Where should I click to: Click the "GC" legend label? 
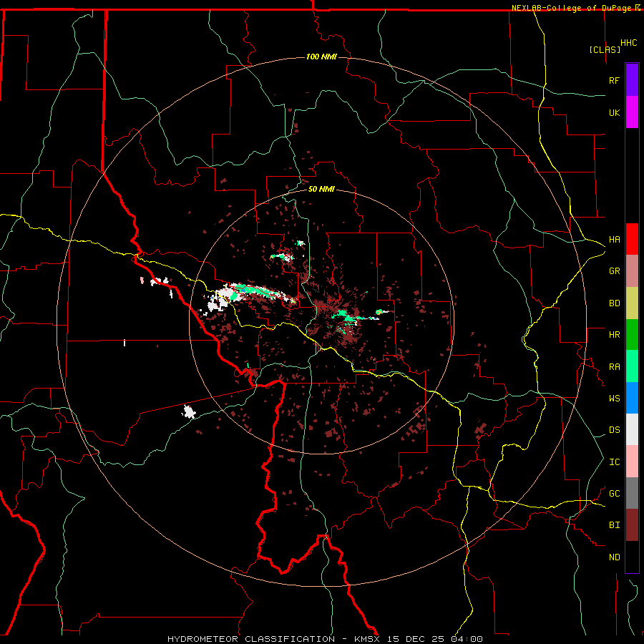pos(614,494)
